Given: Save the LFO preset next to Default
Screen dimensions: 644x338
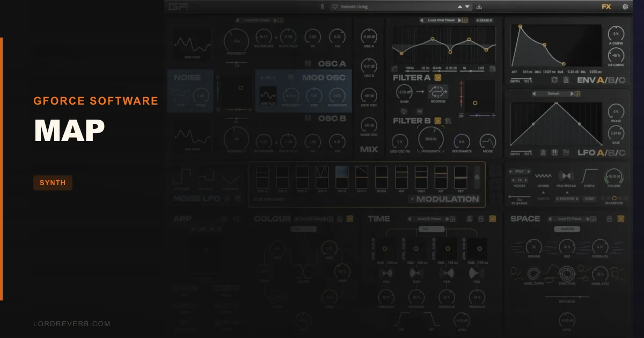Looking at the screenshot, I should [577, 93].
